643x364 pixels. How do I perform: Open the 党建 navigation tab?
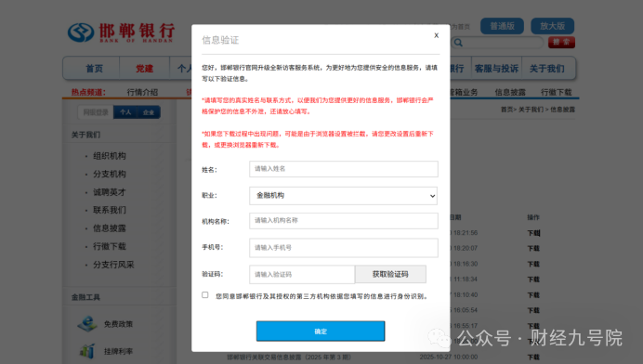(x=144, y=69)
